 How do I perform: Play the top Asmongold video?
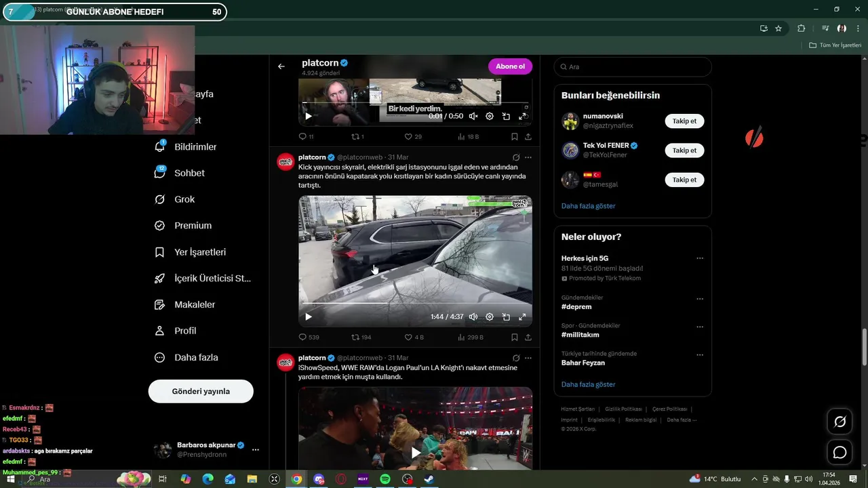tap(309, 117)
